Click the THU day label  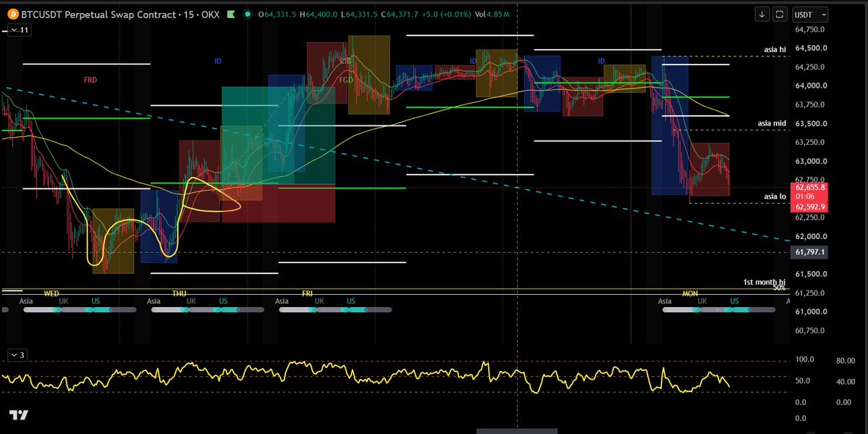point(180,293)
